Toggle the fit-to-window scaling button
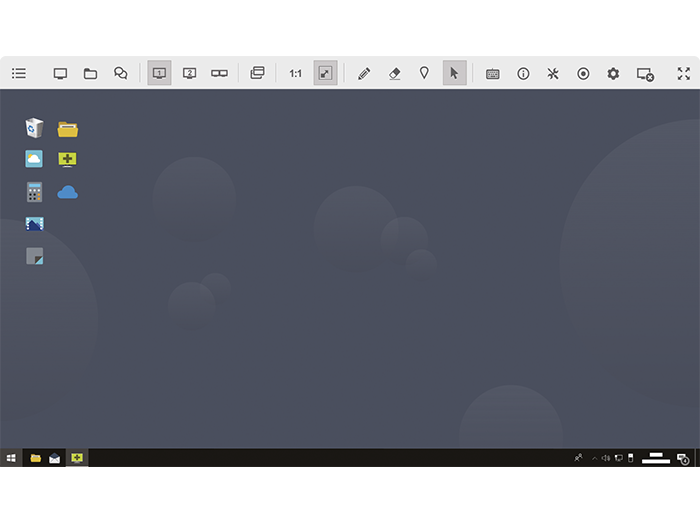The height and width of the screenshot is (523, 700). coord(325,73)
